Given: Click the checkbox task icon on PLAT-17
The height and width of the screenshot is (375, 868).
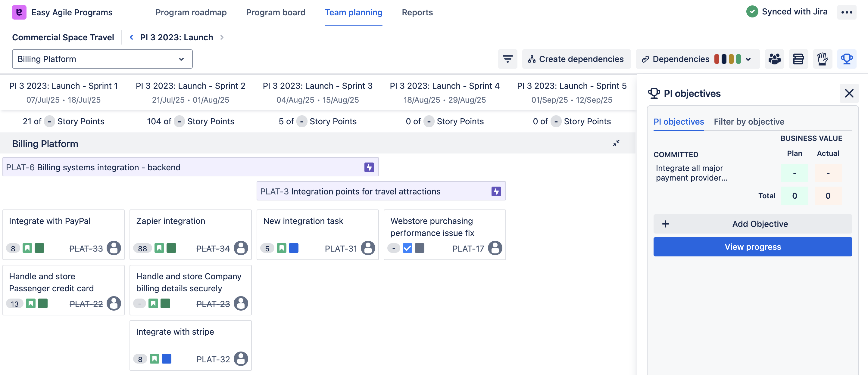Looking at the screenshot, I should [x=407, y=248].
